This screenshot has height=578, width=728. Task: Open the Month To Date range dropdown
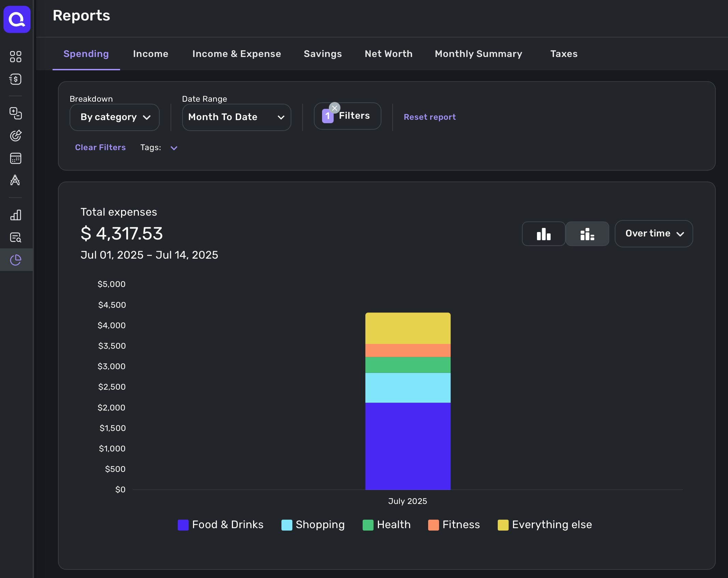pyautogui.click(x=236, y=117)
